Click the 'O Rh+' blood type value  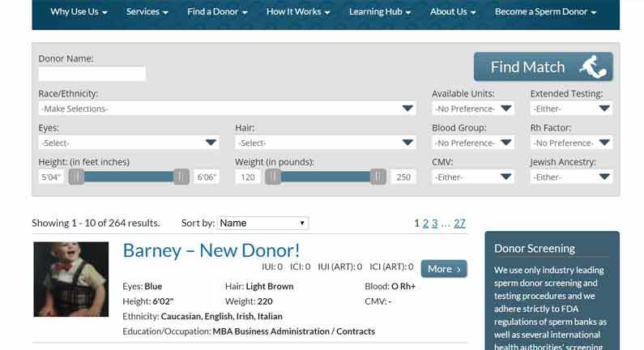click(403, 286)
